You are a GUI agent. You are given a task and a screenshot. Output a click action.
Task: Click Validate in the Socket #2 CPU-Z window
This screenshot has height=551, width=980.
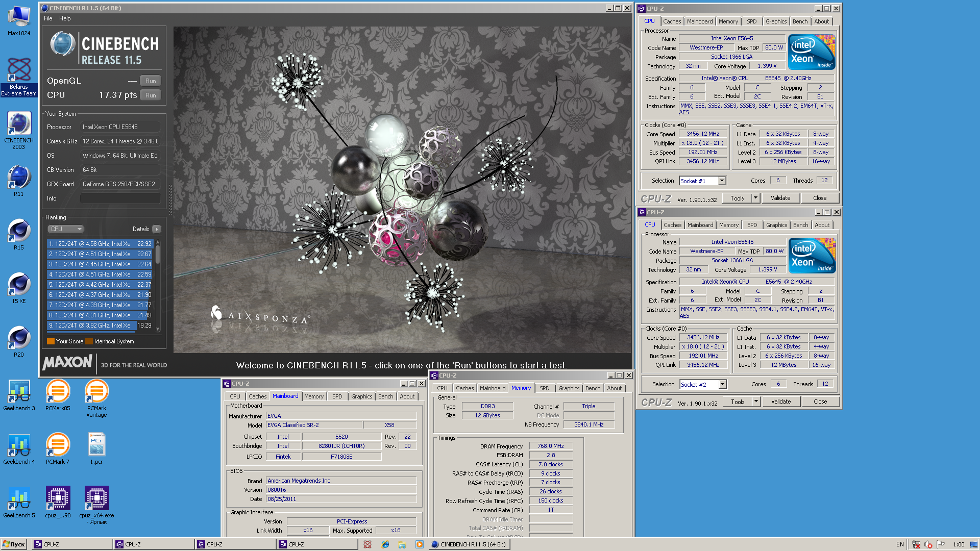click(x=780, y=402)
